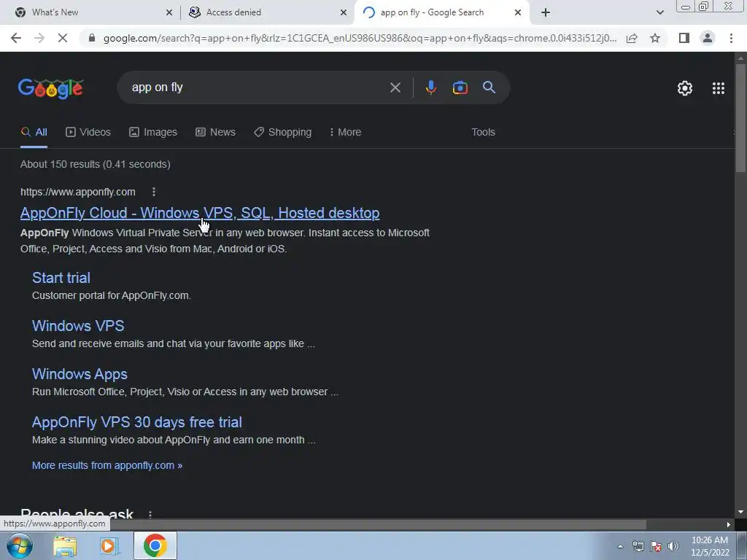This screenshot has height=560, width=747.
Task: Open Chrome side panel
Action: (x=684, y=38)
